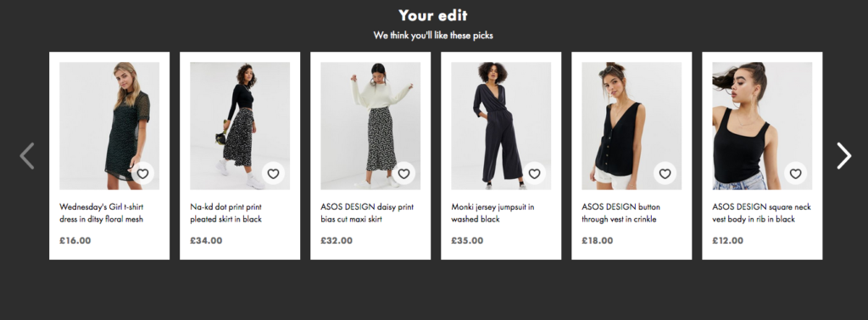The height and width of the screenshot is (320, 868).
Task: Heart the square neck vest body
Action: pos(795,174)
